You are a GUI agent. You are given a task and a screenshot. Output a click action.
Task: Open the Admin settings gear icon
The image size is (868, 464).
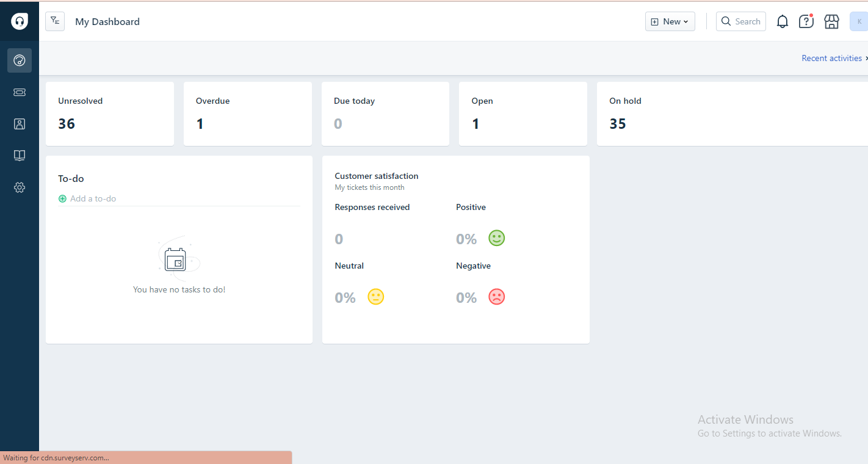20,187
